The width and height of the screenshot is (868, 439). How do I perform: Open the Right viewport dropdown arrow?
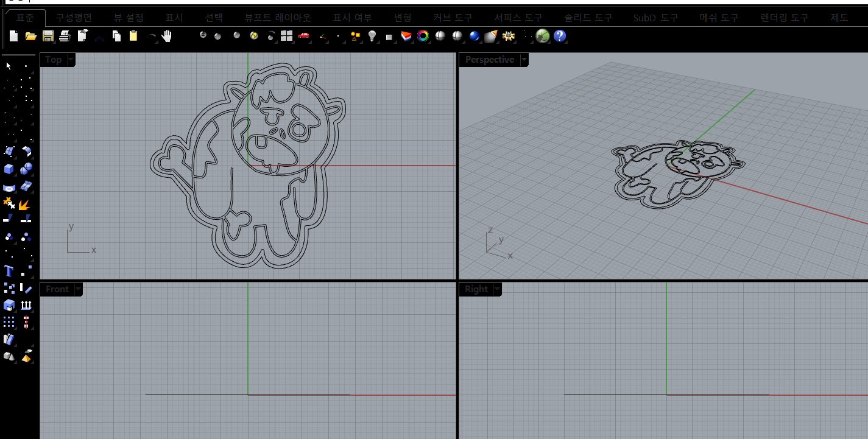497,289
